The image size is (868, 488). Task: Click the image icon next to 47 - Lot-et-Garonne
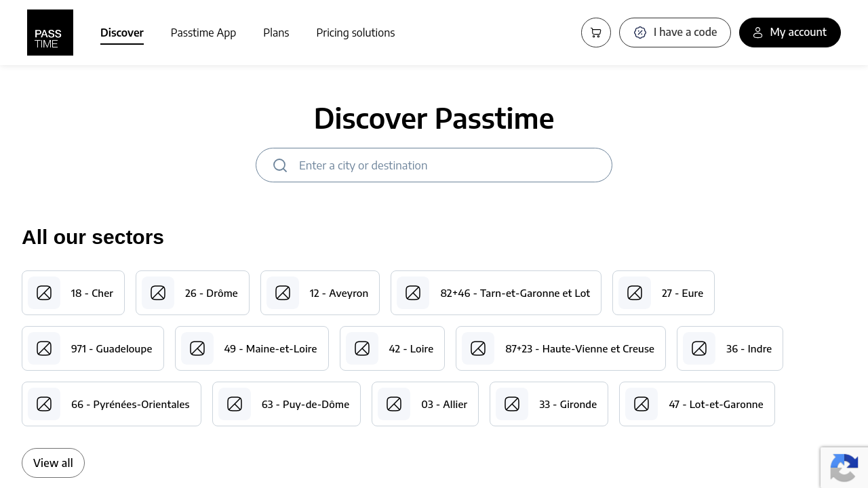click(x=642, y=404)
